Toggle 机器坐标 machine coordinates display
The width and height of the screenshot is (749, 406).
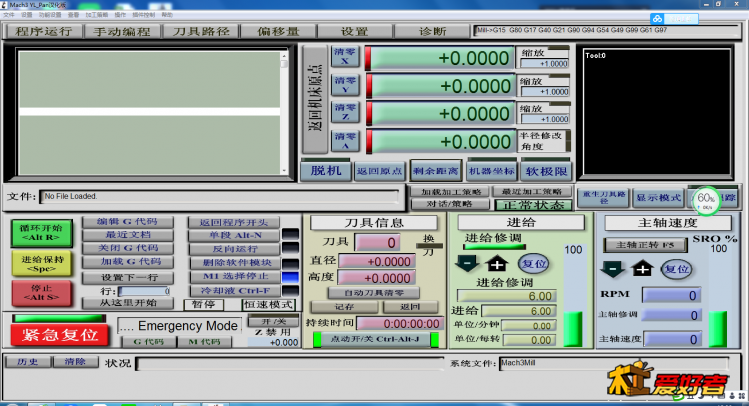coord(492,171)
